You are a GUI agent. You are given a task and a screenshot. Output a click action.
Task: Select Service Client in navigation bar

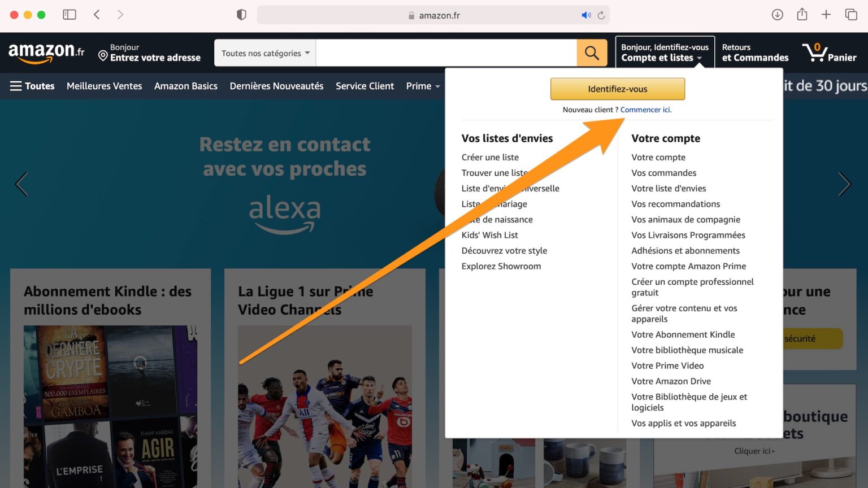pyautogui.click(x=364, y=86)
